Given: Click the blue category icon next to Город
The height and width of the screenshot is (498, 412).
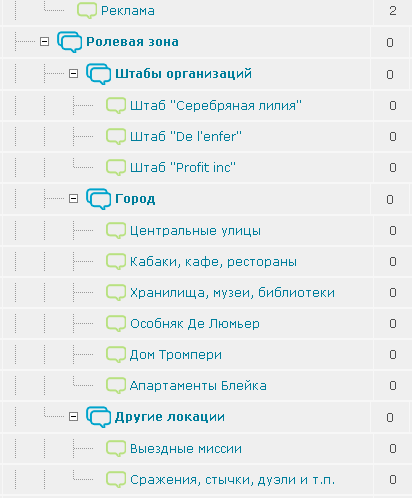Looking at the screenshot, I should 98,199.
